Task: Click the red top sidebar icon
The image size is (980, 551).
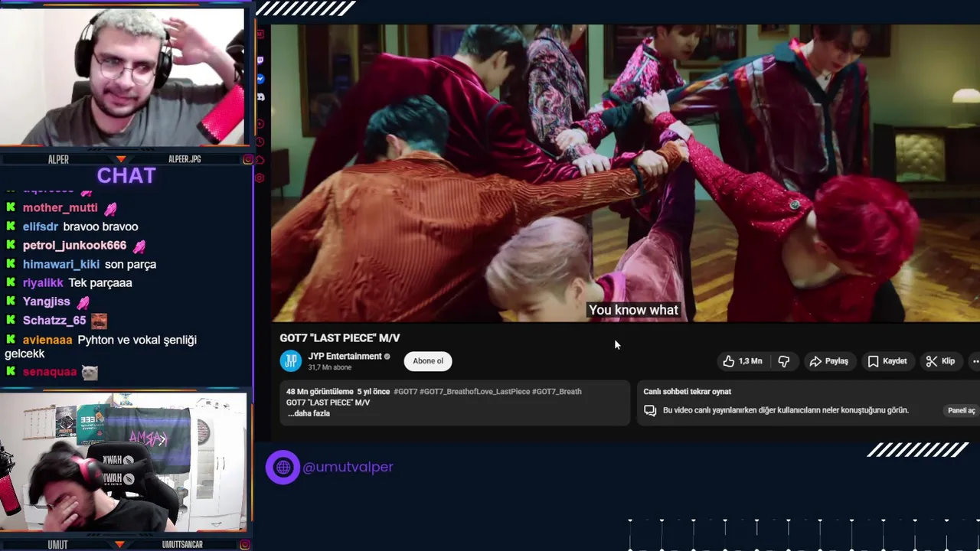Action: [260, 34]
